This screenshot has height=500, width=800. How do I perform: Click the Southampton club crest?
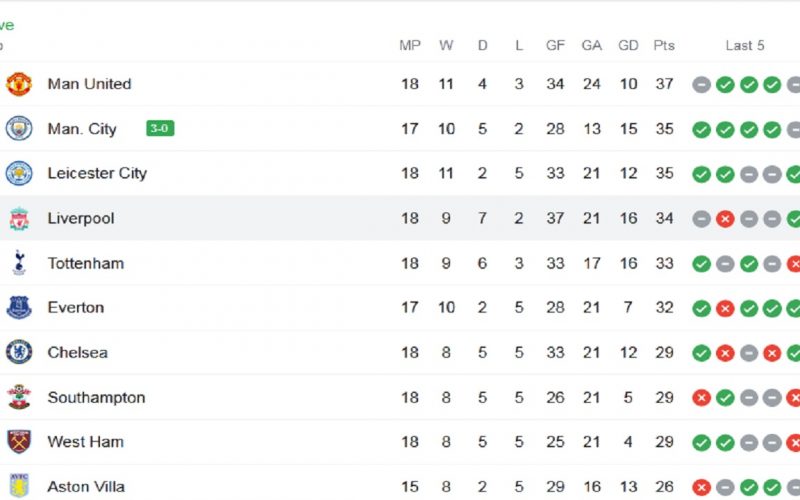tap(19, 397)
